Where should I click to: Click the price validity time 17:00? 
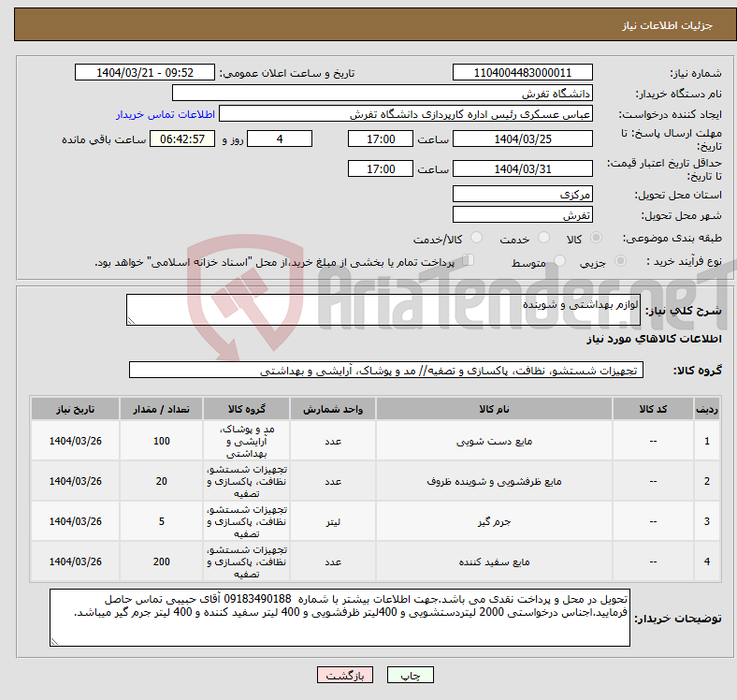(381, 168)
